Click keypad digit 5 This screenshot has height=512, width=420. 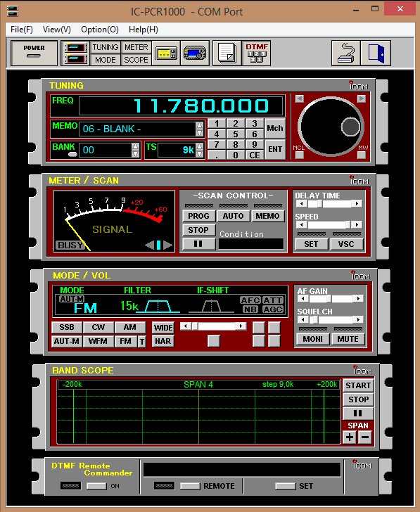pos(236,134)
